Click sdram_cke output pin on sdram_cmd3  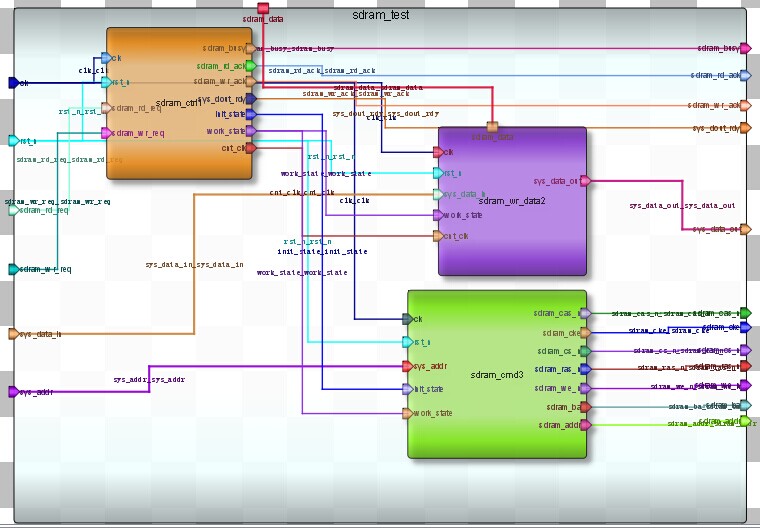point(586,333)
